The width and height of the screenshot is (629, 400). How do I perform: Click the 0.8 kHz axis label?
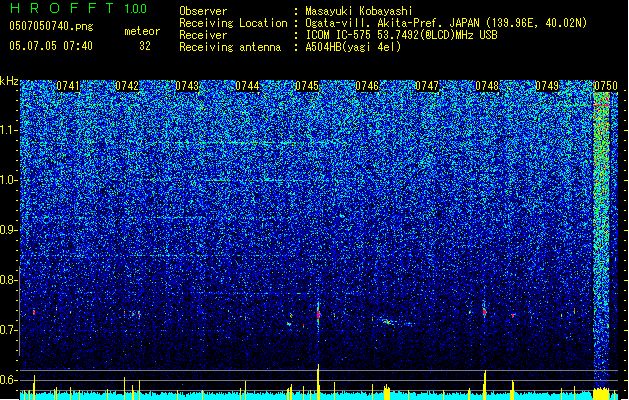[9, 280]
